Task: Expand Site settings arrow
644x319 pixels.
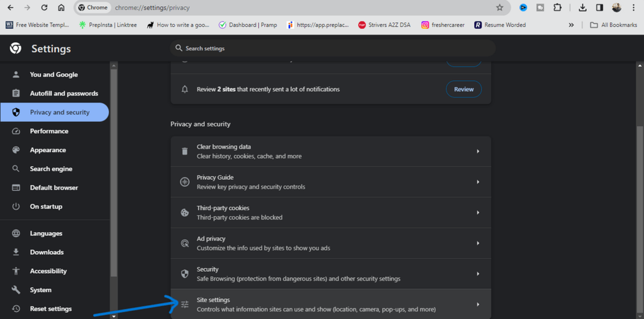Action: [x=478, y=305]
